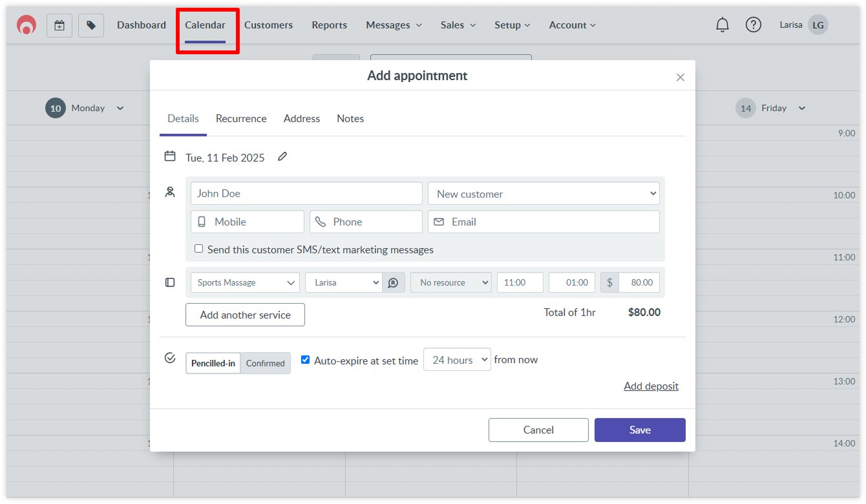Open the help question mark icon
Viewport: 866px width, 504px height.
point(754,25)
